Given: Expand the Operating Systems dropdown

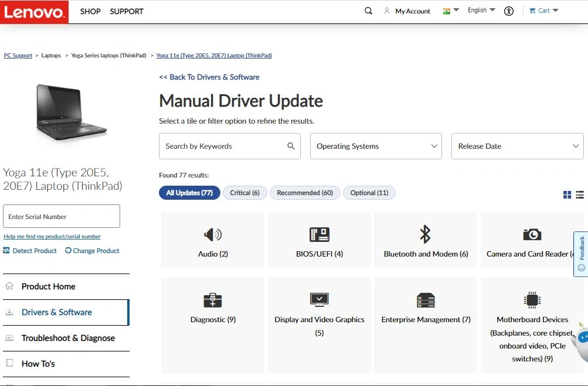Looking at the screenshot, I should tap(376, 146).
